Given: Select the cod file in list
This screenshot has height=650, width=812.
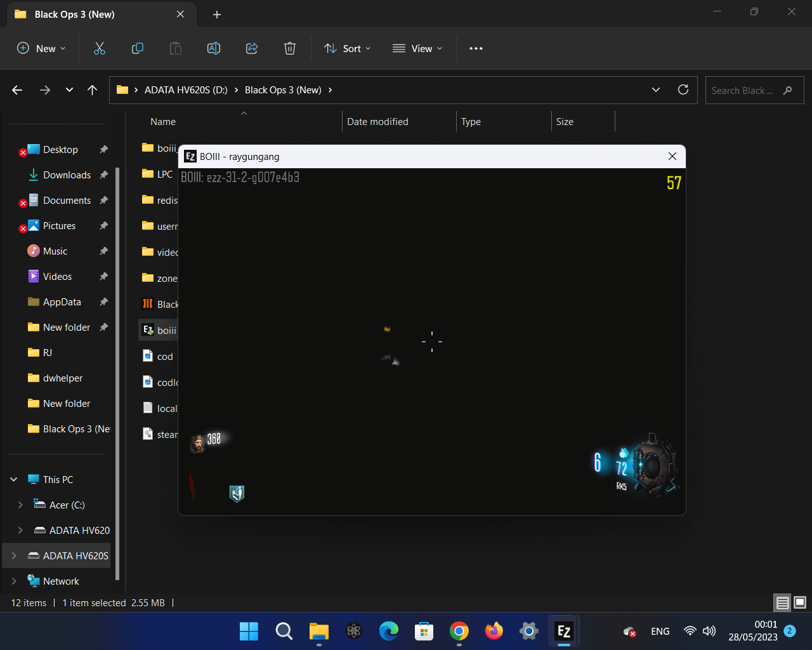Looking at the screenshot, I should [x=159, y=356].
